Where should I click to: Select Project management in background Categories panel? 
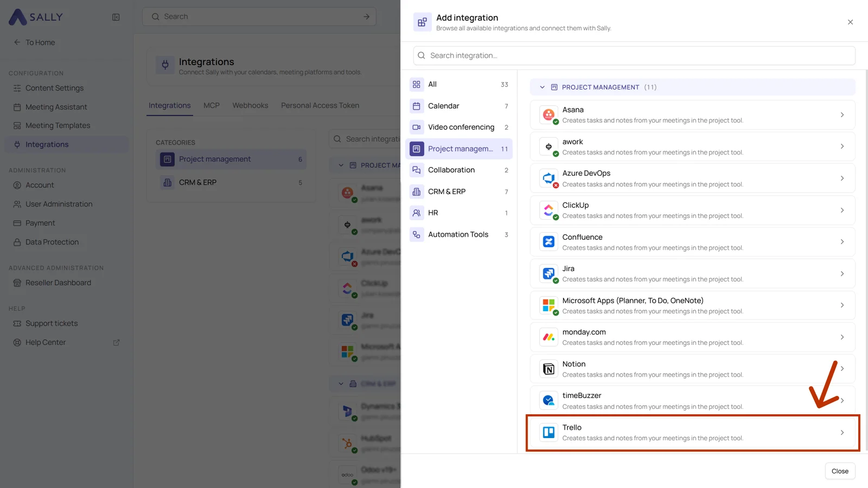(231, 159)
